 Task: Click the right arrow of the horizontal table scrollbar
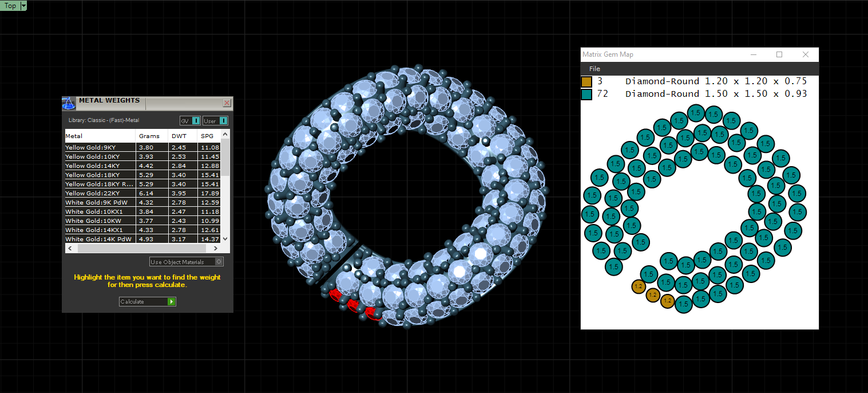216,249
